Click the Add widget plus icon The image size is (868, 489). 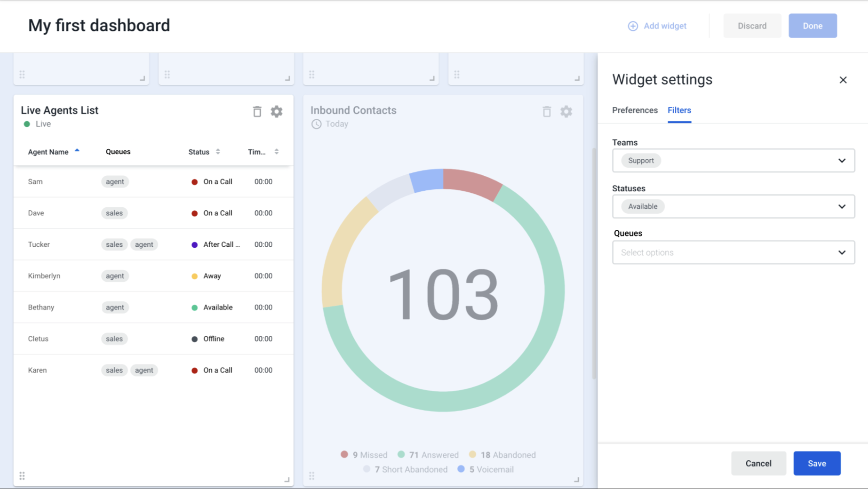tap(633, 26)
